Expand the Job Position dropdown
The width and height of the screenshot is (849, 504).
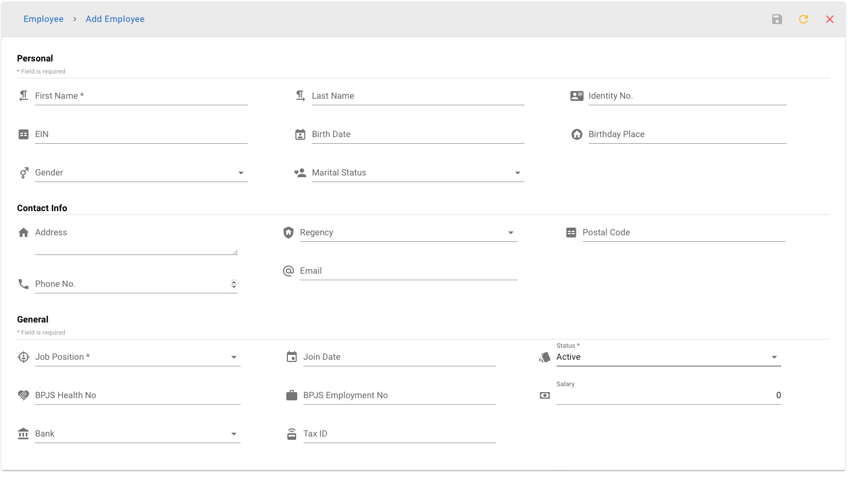137,357
